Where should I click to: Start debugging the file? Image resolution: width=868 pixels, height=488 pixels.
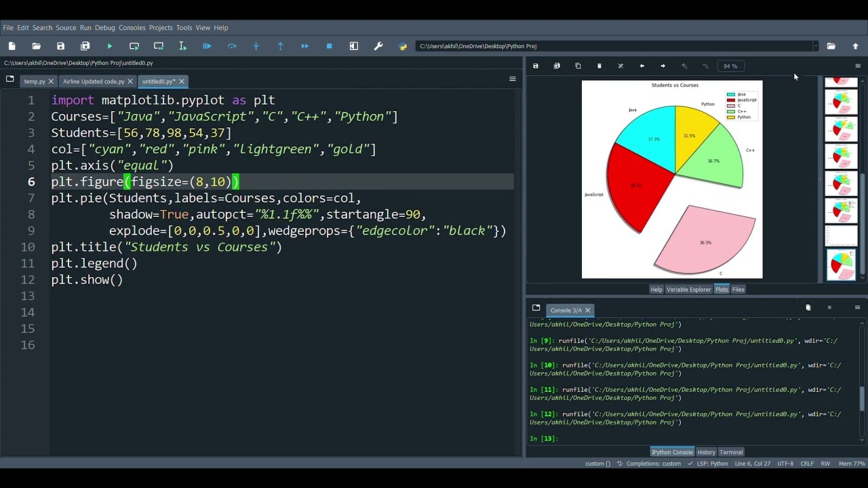coord(207,46)
